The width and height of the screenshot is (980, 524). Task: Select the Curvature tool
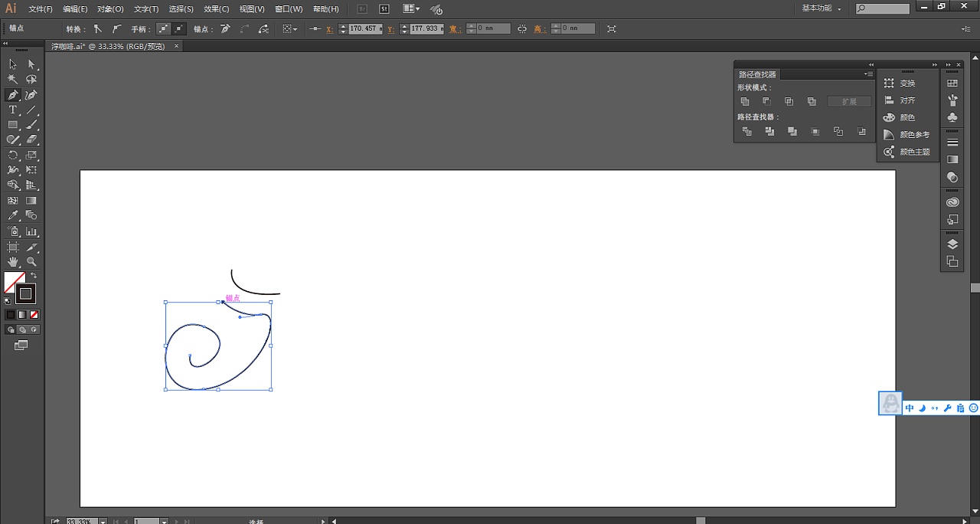coord(31,95)
